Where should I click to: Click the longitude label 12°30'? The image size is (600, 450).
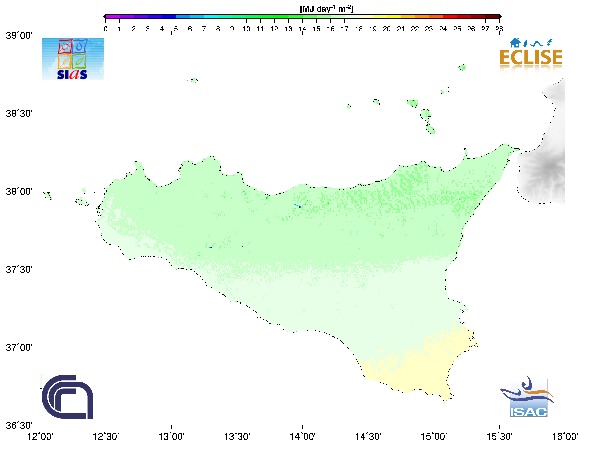click(106, 436)
